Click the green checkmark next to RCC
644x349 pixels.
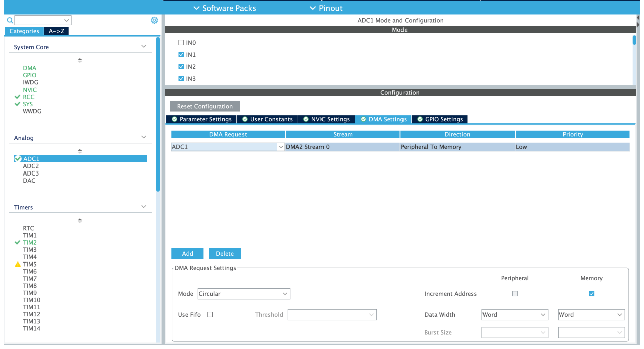pos(18,97)
